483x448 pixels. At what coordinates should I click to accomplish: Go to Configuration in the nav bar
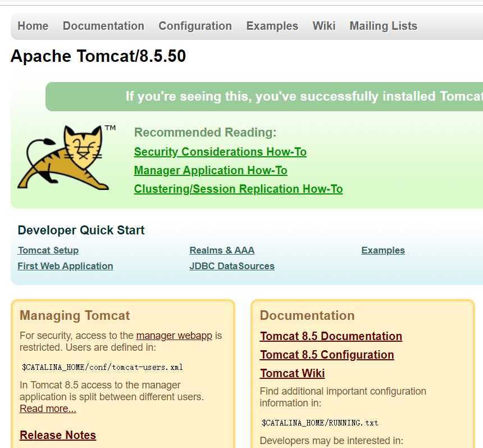coord(195,26)
